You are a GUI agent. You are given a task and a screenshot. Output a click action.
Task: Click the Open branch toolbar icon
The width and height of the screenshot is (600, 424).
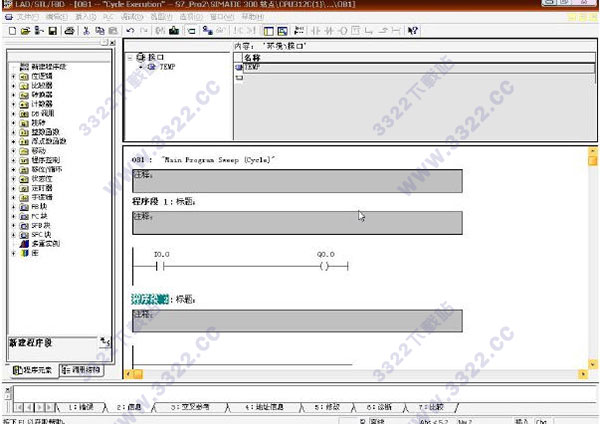(x=369, y=31)
